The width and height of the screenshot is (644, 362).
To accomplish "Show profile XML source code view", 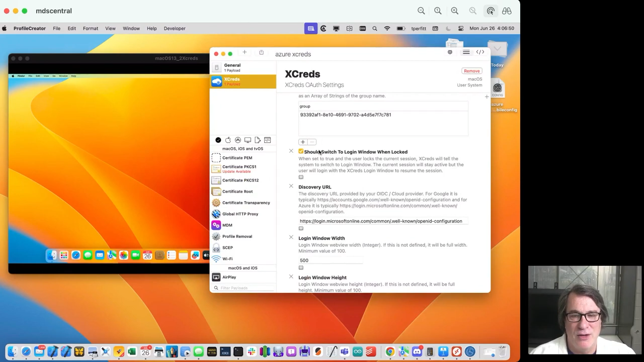I will (x=480, y=52).
